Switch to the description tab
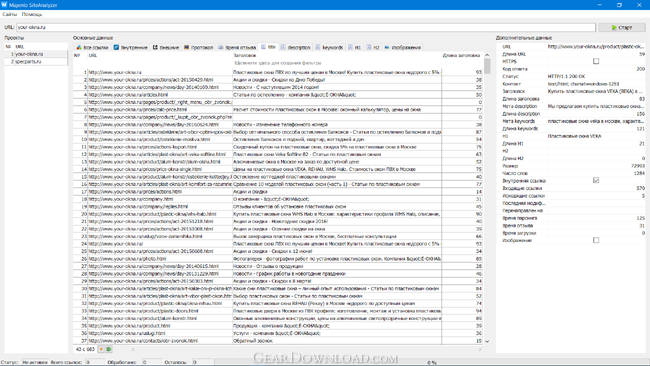Viewport: 650px width, 366px height. [296, 47]
